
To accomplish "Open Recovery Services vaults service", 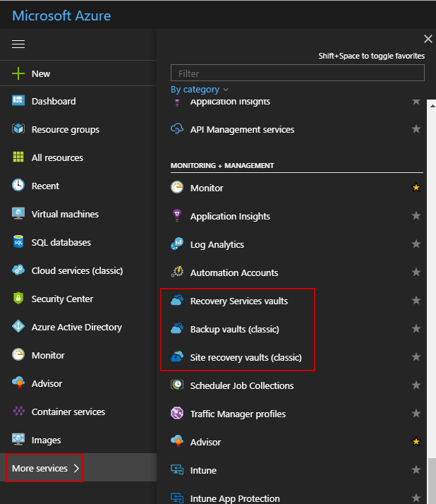I will (x=239, y=301).
